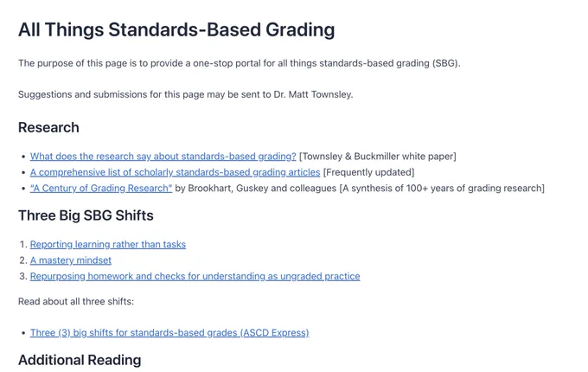Image resolution: width=588 pixels, height=372 pixels.
Task: Open the research white paper link on standards-based grading
Action: click(x=163, y=157)
